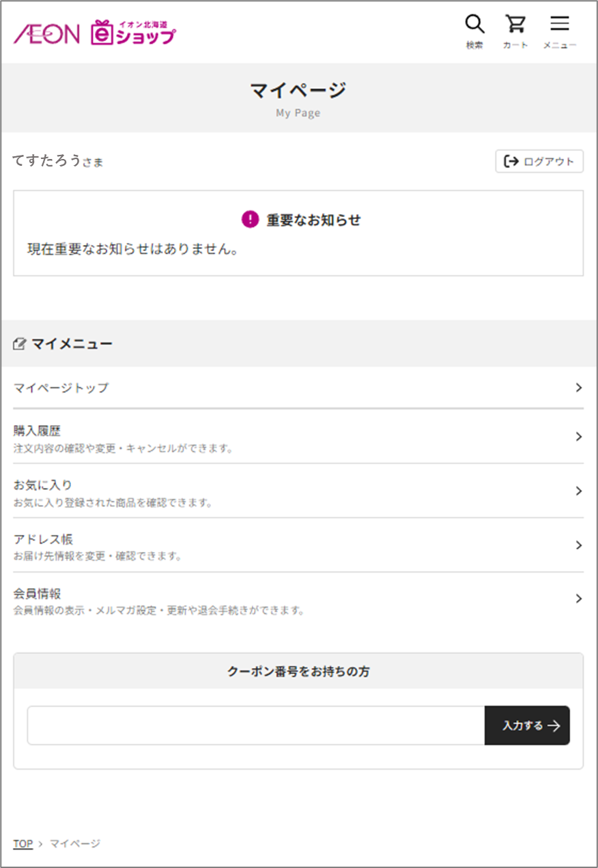Open the イオン北海道 eショップ logo link

tap(133, 32)
